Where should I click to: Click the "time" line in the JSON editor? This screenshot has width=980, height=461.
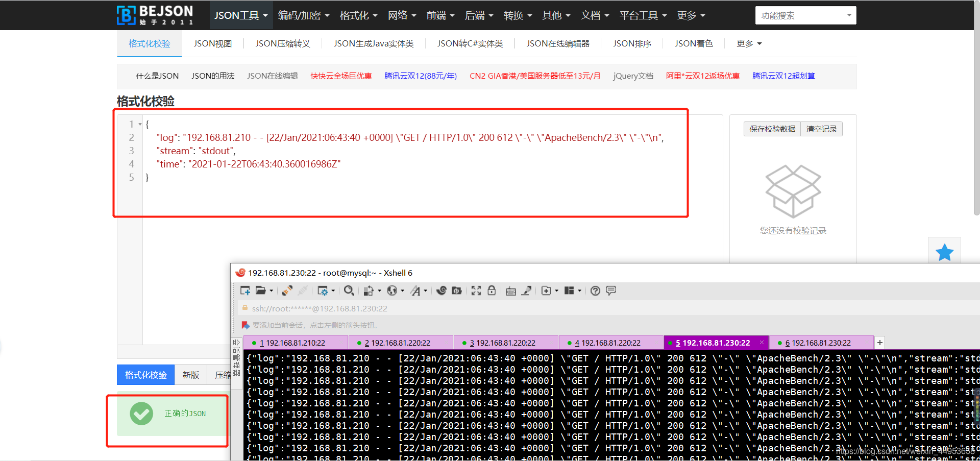249,164
